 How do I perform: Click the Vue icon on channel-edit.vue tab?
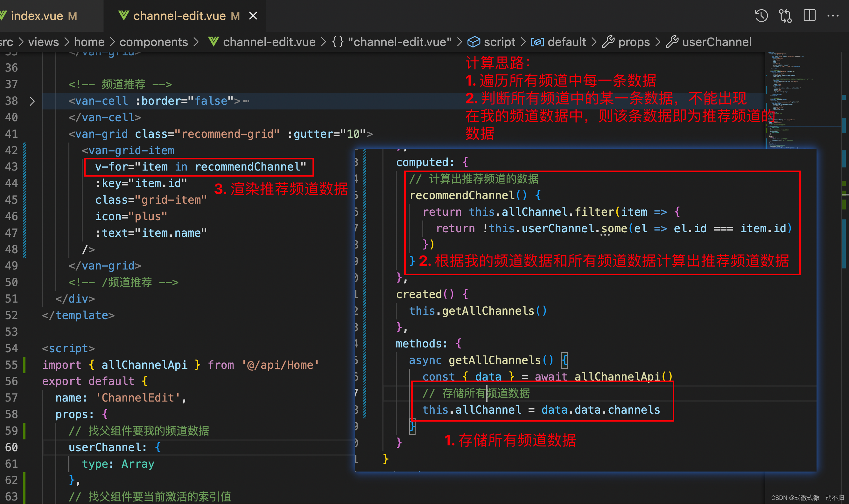pos(123,15)
